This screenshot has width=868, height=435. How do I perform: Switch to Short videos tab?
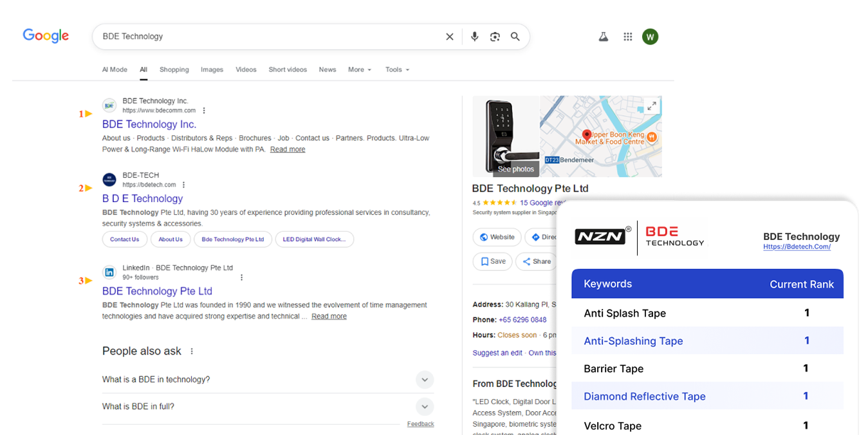(x=288, y=69)
